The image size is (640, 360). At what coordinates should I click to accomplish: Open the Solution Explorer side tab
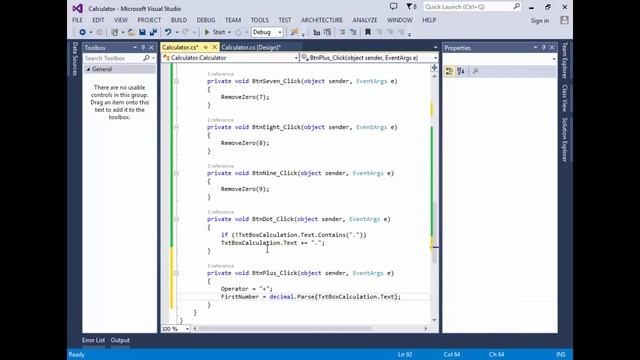click(x=564, y=140)
